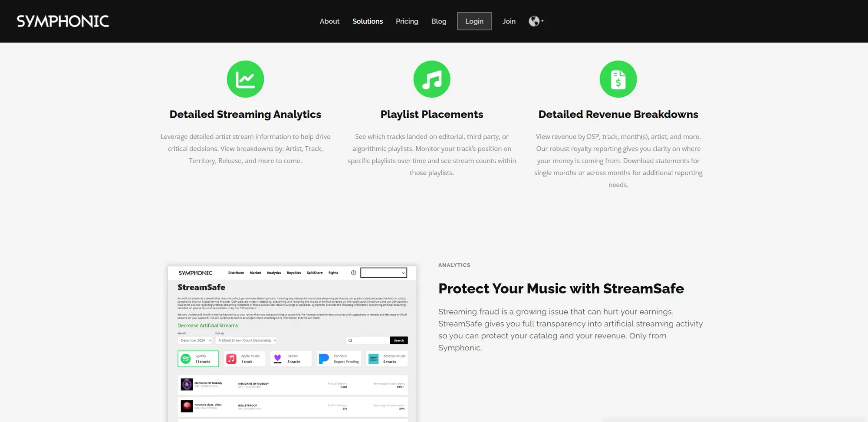Open the globe language selector

(536, 21)
